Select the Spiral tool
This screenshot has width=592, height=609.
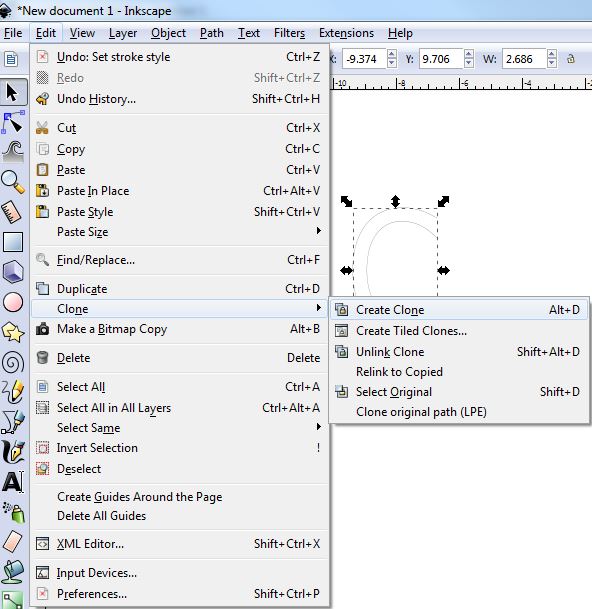tap(13, 362)
